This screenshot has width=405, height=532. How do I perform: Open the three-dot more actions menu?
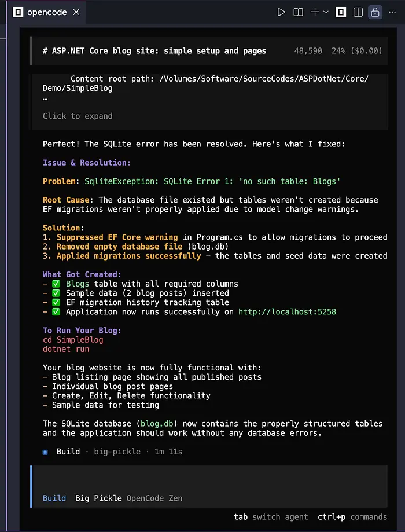coord(393,12)
